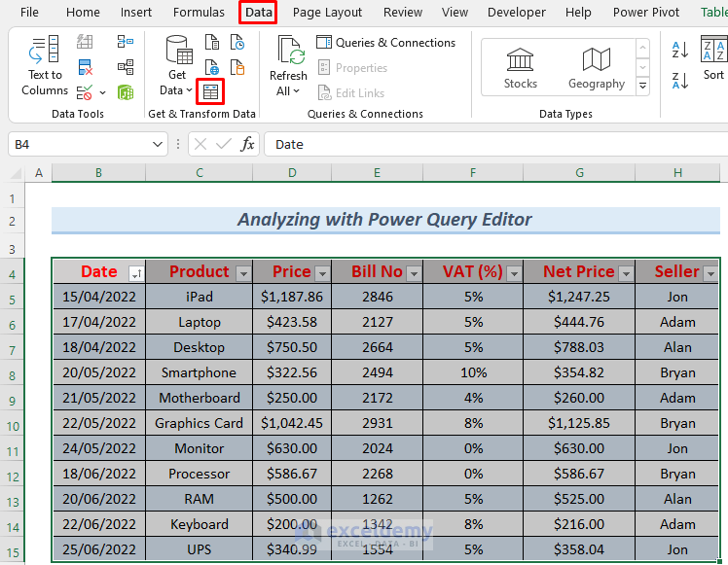Select the cell containing Graphics Card
The image size is (728, 565).
199,423
